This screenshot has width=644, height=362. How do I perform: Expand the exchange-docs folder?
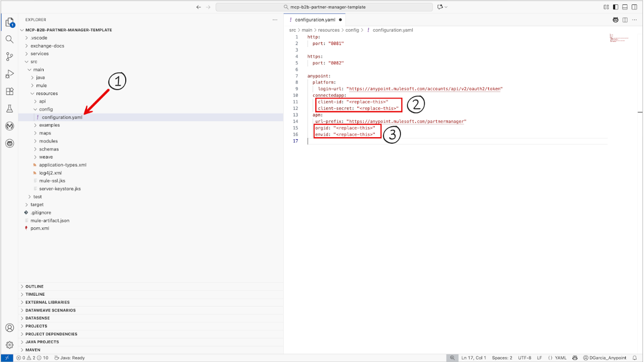point(47,46)
